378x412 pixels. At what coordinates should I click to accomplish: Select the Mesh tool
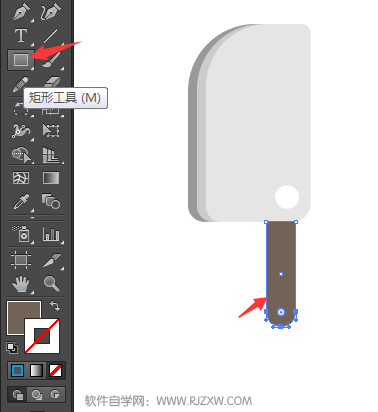tap(21, 178)
